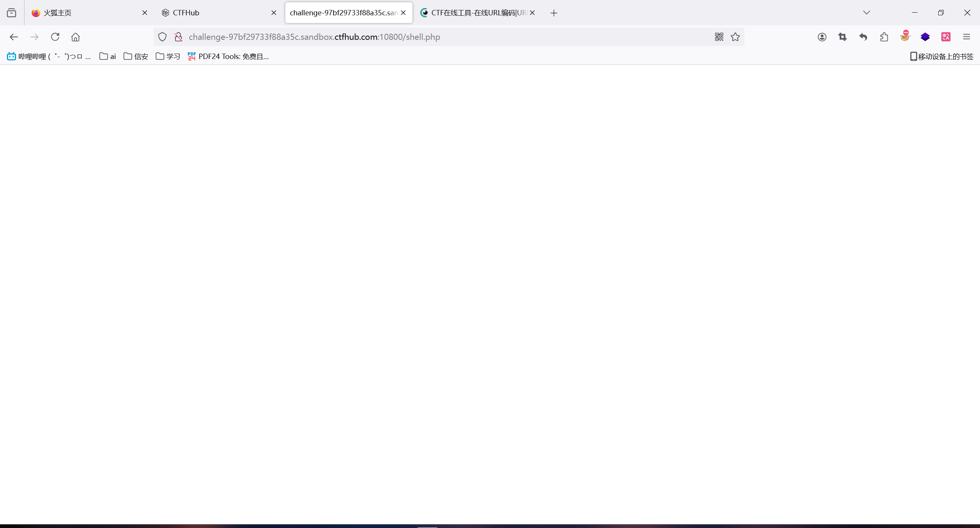Image resolution: width=980 pixels, height=528 pixels.
Task: Close the CTFHub tab
Action: tap(274, 13)
